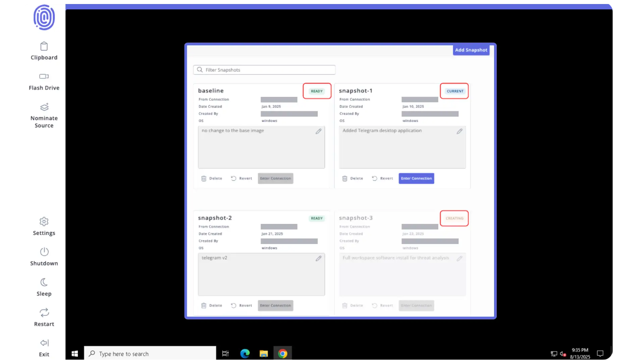Edit the snapshot-2 description pencil icon
This screenshot has width=644, height=362.
(318, 258)
